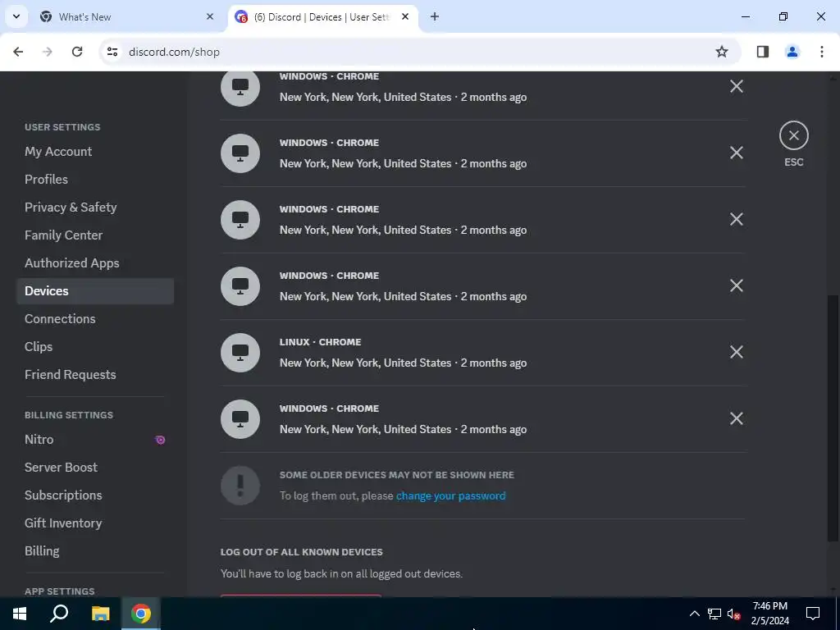Open the taskbar clock and date
This screenshot has width=840, height=630.
click(x=769, y=614)
